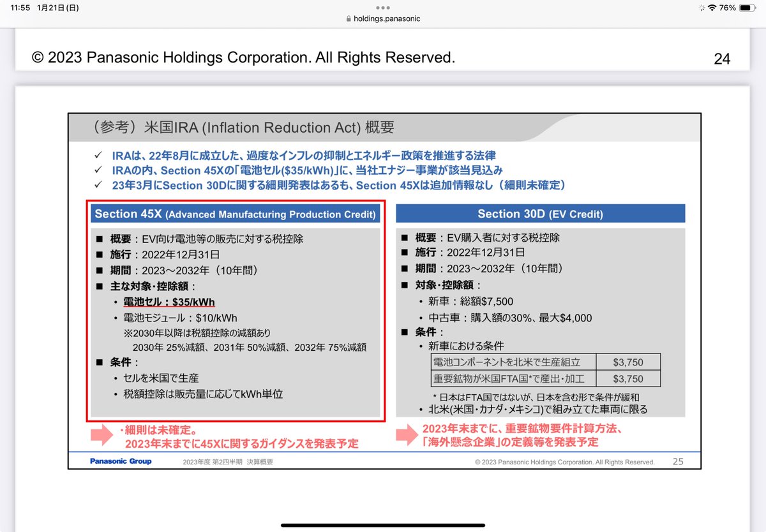766x532 pixels.
Task: Tap the second $3,750 table cell
Action: 628,379
